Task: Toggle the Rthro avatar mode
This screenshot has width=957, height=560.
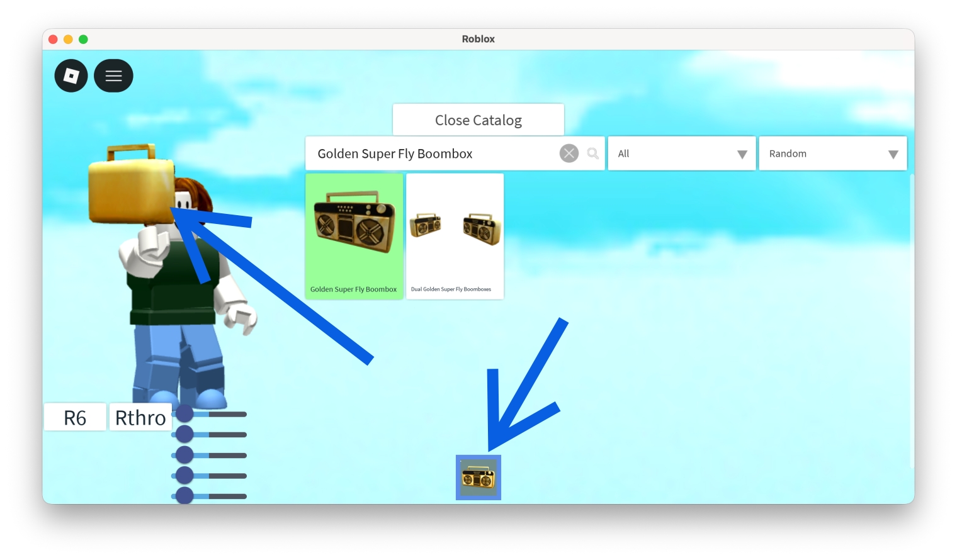Action: click(140, 417)
